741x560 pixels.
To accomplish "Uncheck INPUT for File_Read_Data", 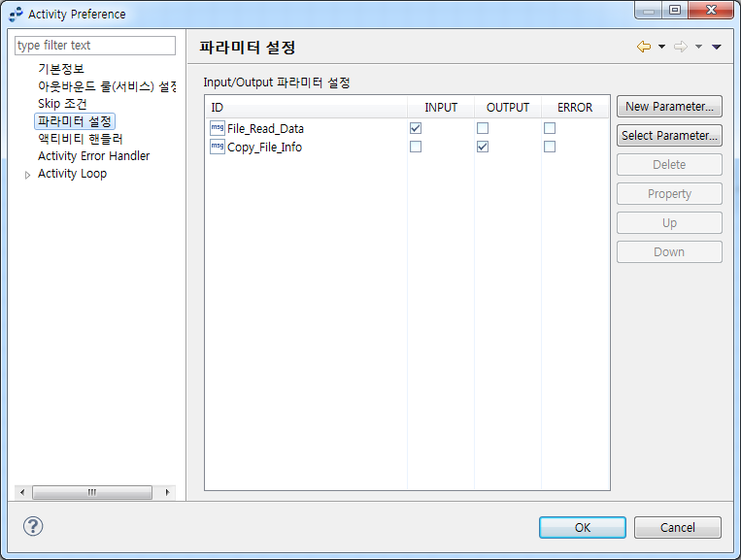I will click(x=416, y=128).
